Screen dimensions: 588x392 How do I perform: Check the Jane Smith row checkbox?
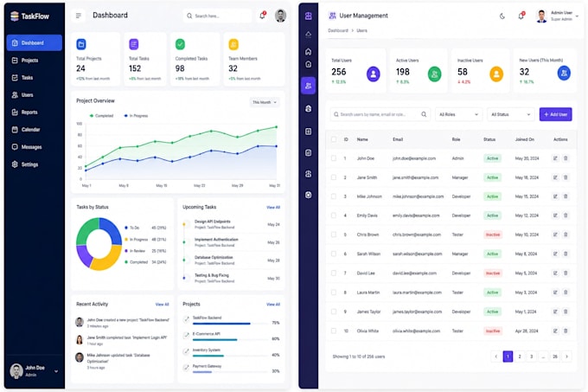[x=334, y=177]
